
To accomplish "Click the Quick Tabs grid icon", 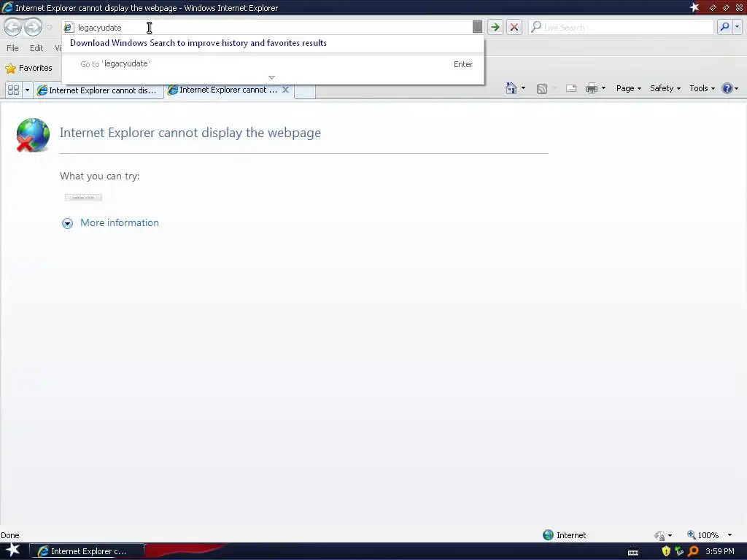I will tap(13, 90).
